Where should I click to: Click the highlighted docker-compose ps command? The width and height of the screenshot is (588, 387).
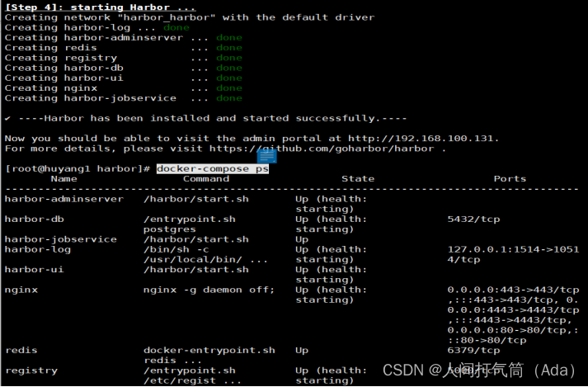click(x=213, y=169)
